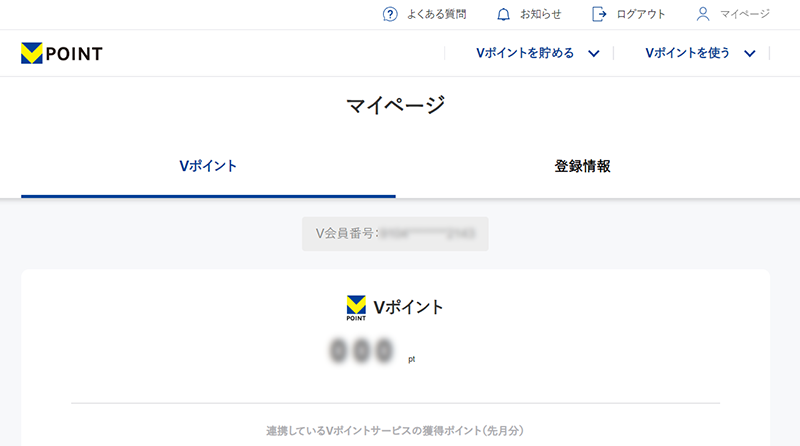This screenshot has width=800, height=446.
Task: Switch to the 登録情報 tab
Action: [582, 166]
